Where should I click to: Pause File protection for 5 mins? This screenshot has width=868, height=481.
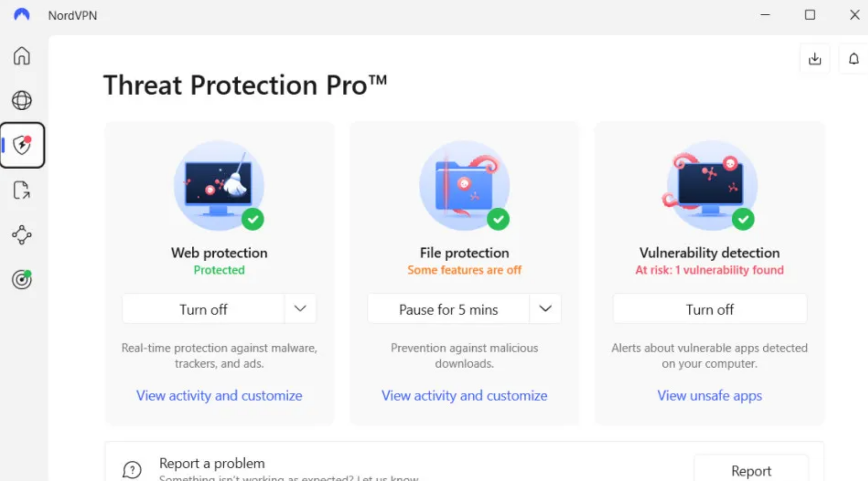pos(449,309)
